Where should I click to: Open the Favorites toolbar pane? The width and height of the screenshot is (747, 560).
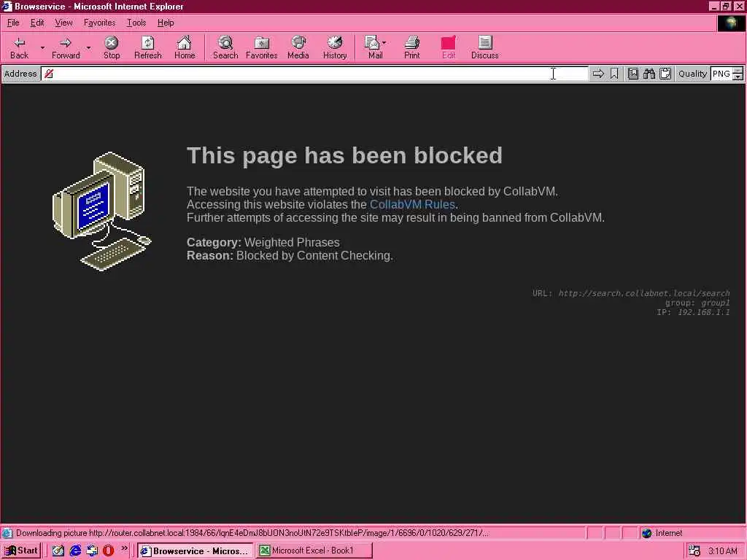[262, 47]
